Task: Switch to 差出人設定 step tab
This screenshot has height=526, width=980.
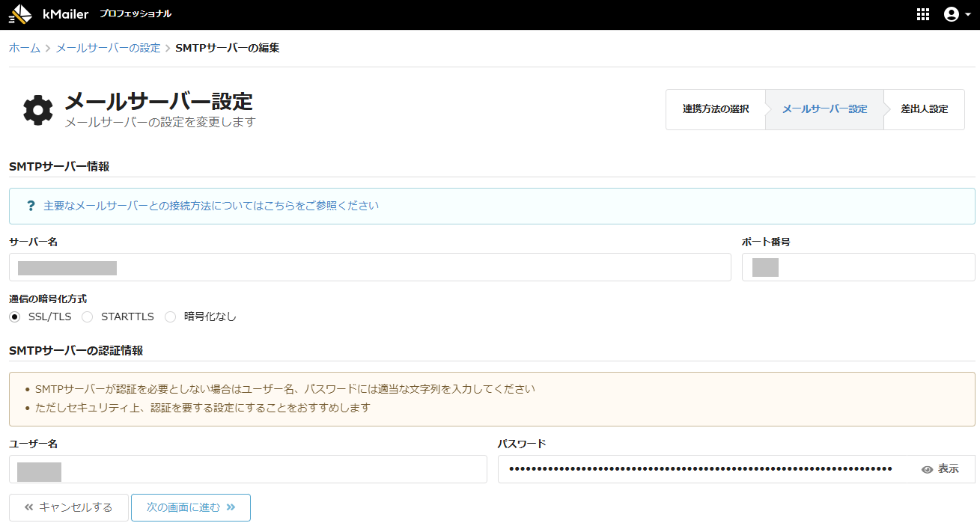Action: [924, 109]
